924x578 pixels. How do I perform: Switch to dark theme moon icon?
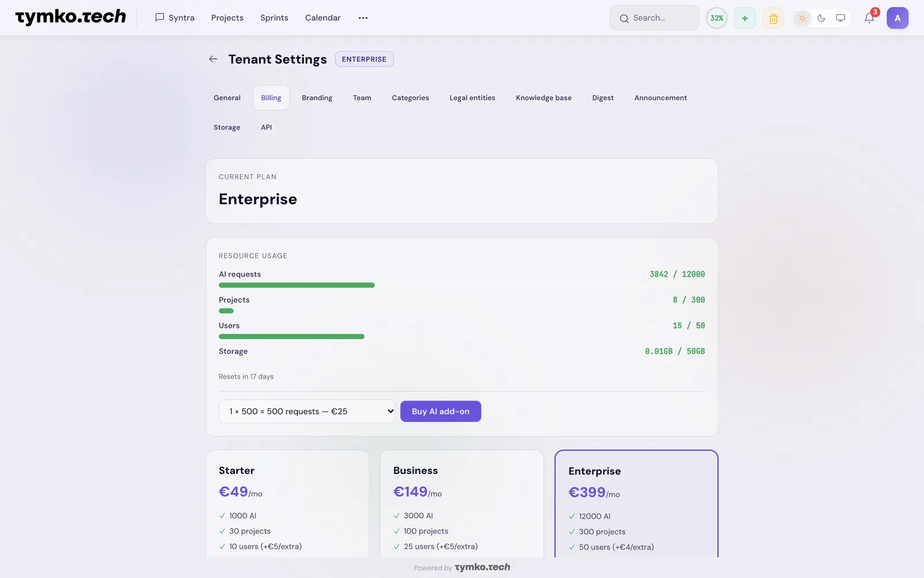(821, 18)
